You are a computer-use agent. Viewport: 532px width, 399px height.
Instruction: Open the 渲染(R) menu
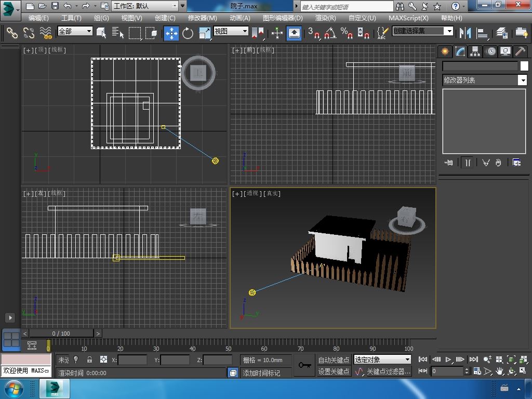tap(325, 18)
